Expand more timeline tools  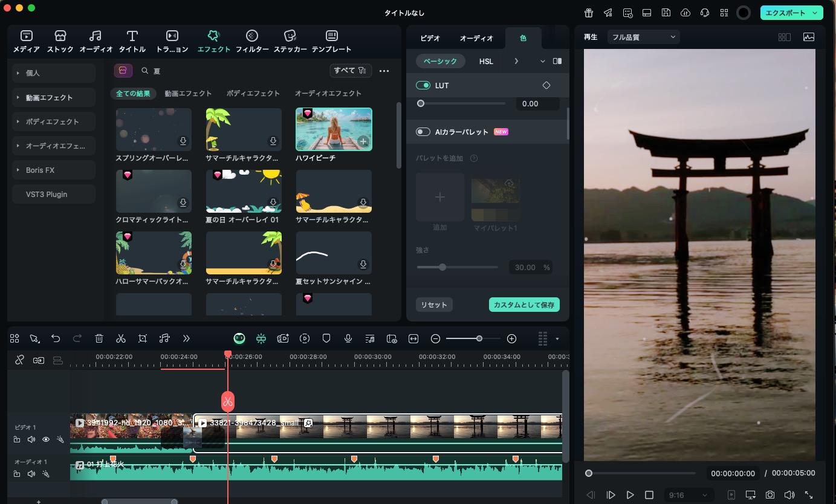[186, 338]
